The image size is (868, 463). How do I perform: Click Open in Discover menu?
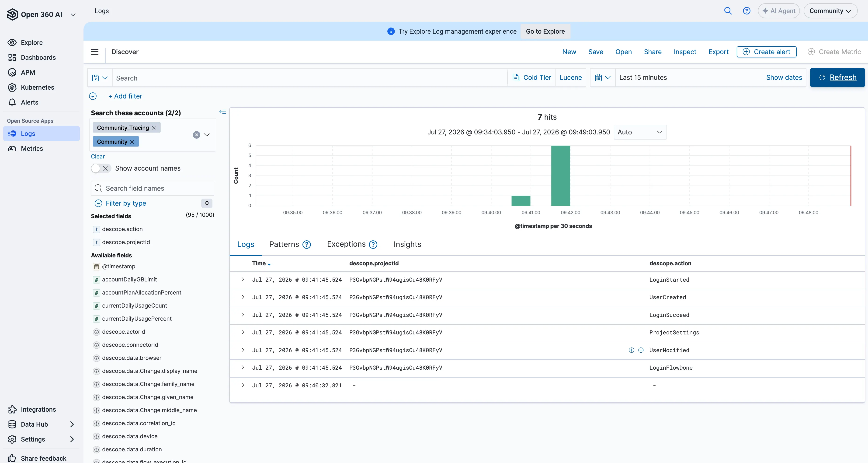[623, 52]
